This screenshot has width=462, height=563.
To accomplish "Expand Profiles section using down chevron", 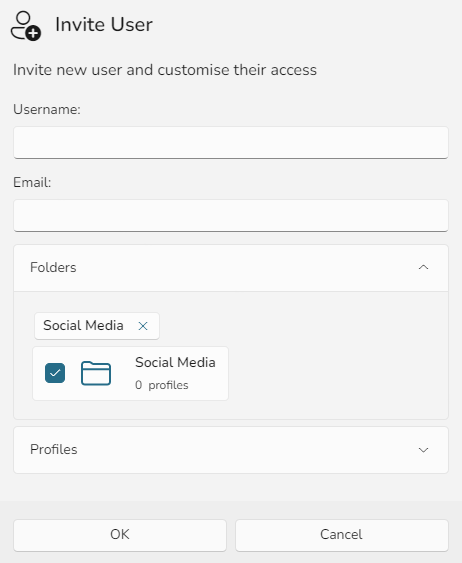I will pyautogui.click(x=424, y=450).
